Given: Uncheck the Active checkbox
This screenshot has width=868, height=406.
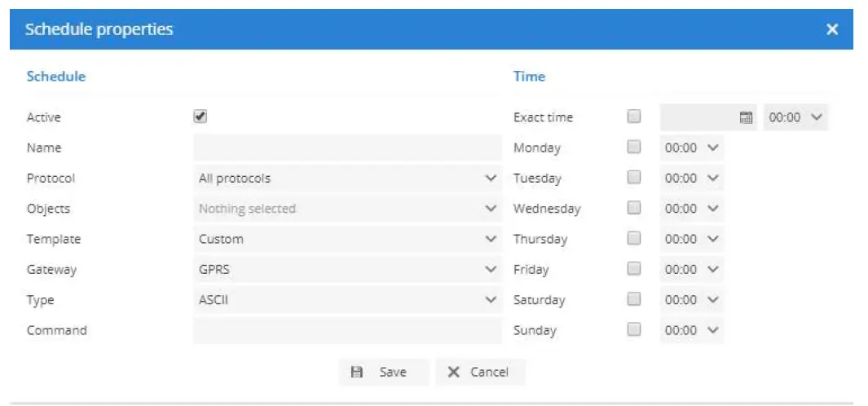Looking at the screenshot, I should [x=200, y=117].
